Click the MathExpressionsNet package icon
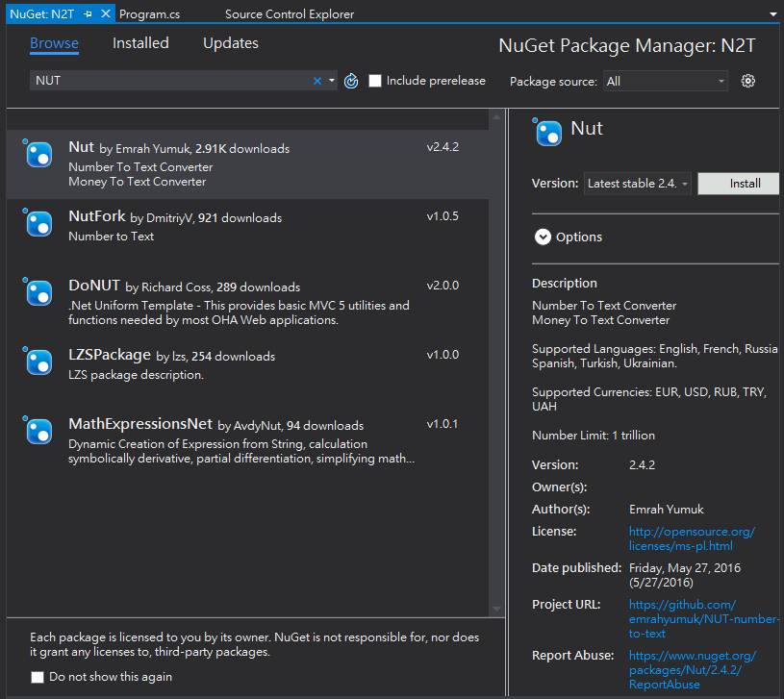 click(38, 431)
